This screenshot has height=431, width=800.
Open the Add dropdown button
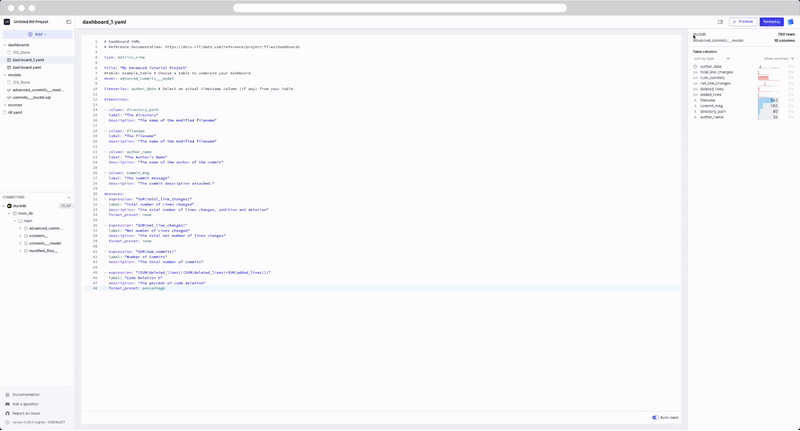coord(37,34)
